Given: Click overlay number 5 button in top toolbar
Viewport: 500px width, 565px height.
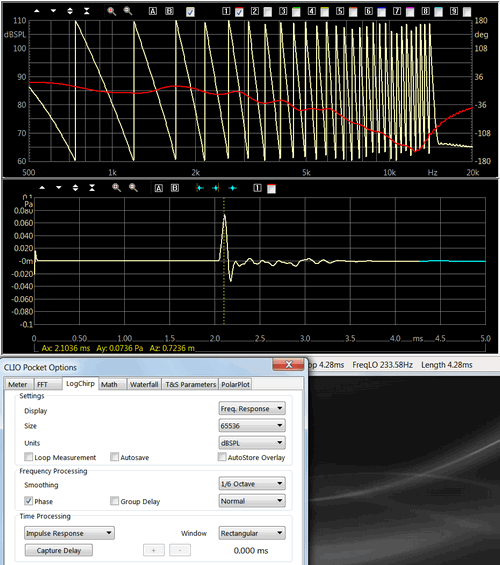Looking at the screenshot, I should [x=340, y=11].
